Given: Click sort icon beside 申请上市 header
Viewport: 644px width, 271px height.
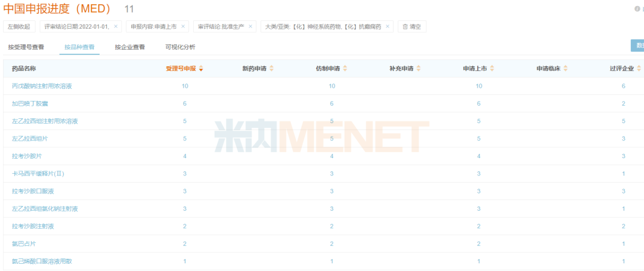Looking at the screenshot, I should pyautogui.click(x=493, y=69).
